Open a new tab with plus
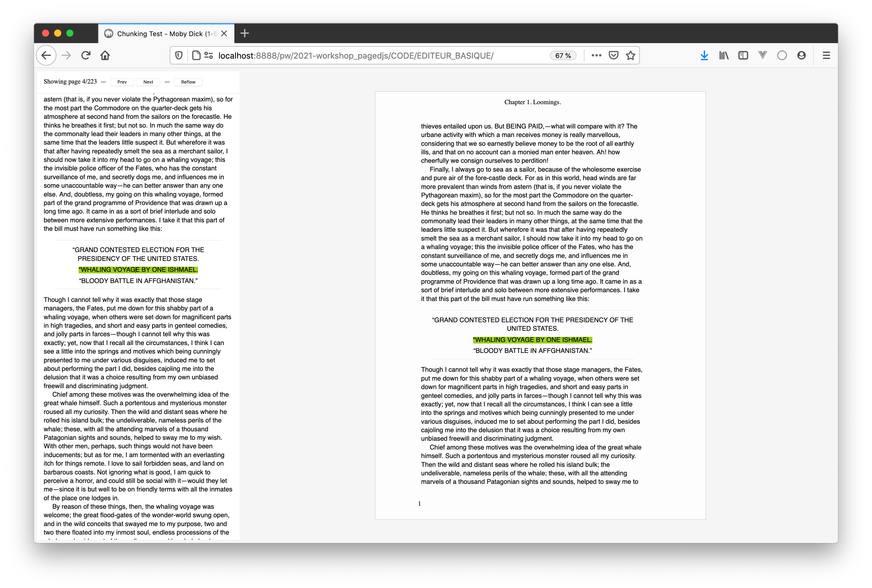The image size is (872, 588). (x=244, y=33)
